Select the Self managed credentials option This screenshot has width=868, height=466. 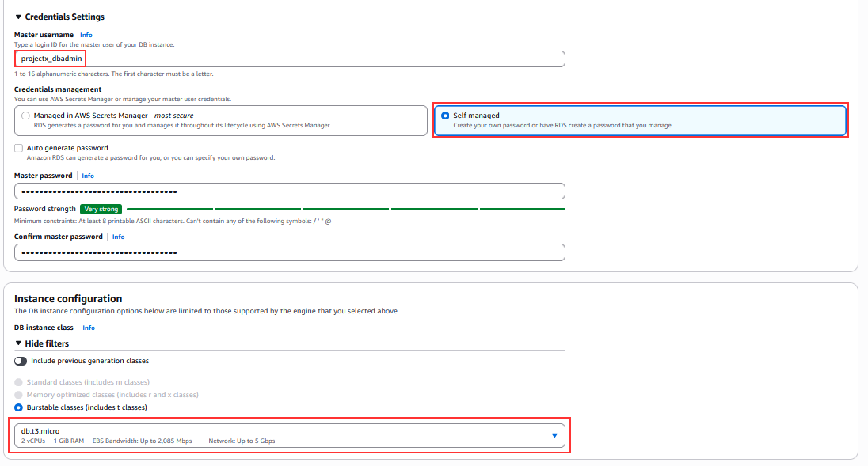pos(640,120)
